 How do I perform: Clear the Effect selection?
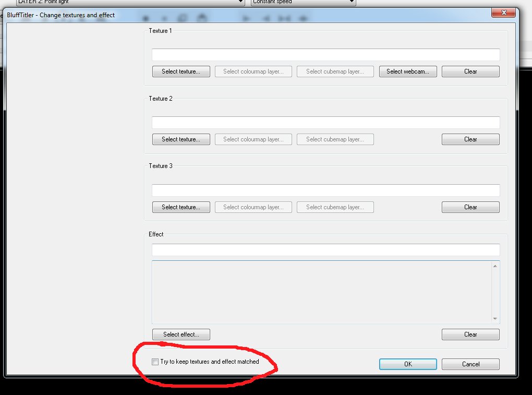[470, 334]
